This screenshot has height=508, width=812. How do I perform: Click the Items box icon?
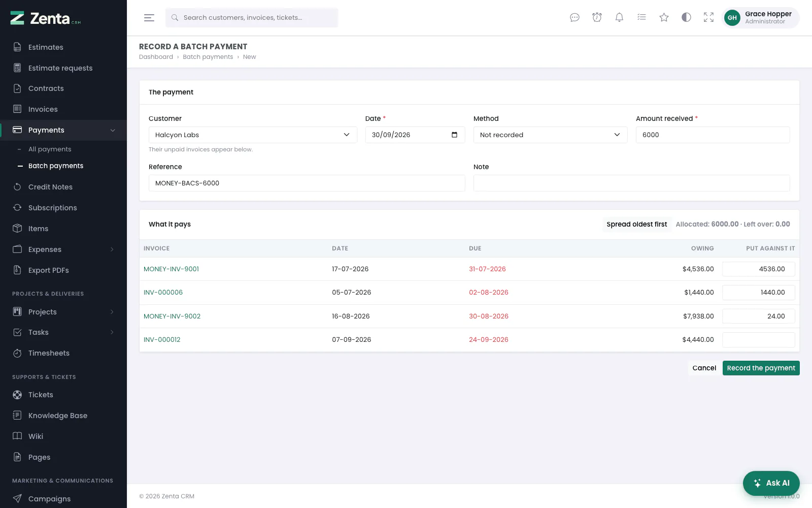pos(17,229)
